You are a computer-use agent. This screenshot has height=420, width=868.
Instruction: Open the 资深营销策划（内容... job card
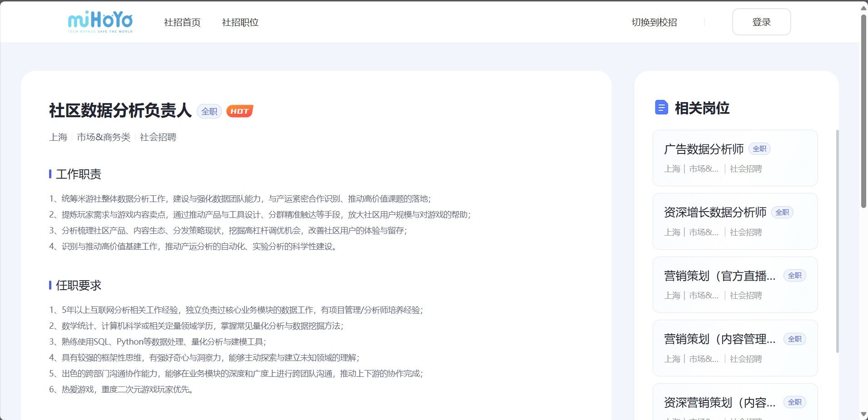(x=719, y=403)
